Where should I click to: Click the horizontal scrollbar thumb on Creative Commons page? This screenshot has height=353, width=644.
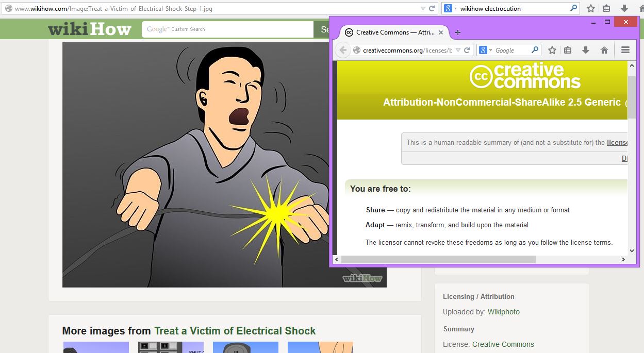(438, 260)
